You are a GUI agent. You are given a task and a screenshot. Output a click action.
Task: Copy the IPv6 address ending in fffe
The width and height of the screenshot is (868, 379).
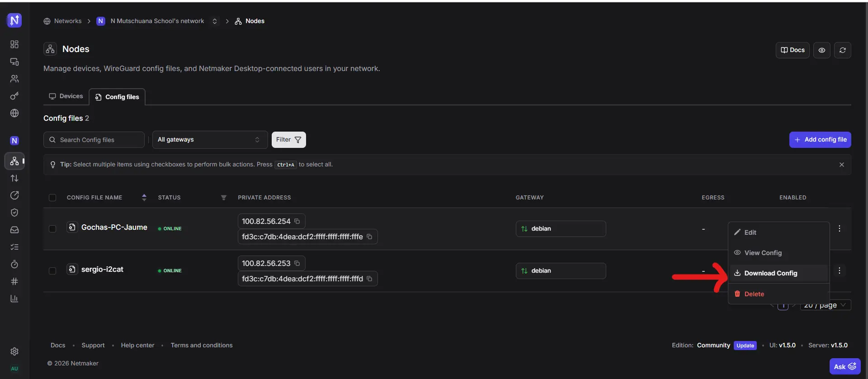[369, 237]
